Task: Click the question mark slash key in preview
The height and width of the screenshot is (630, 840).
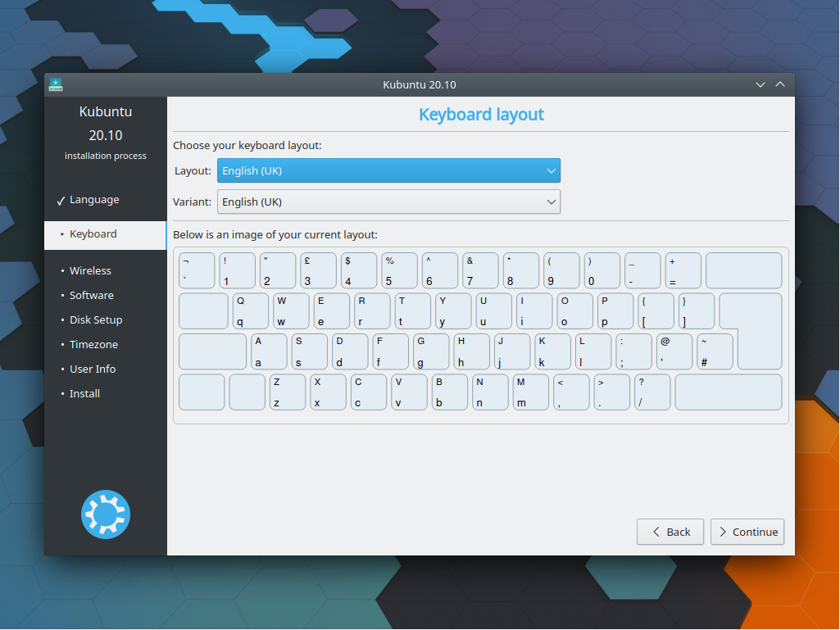Action: tap(652, 392)
